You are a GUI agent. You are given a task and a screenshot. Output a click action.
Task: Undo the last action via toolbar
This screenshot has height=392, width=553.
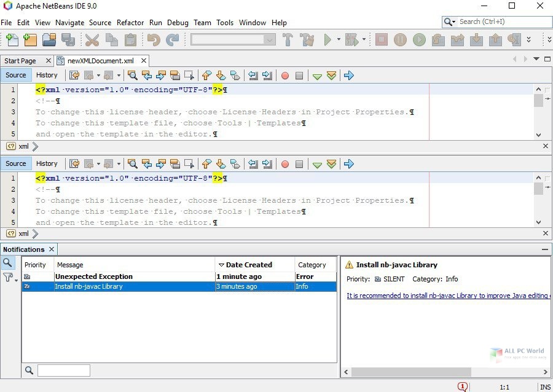[154, 39]
